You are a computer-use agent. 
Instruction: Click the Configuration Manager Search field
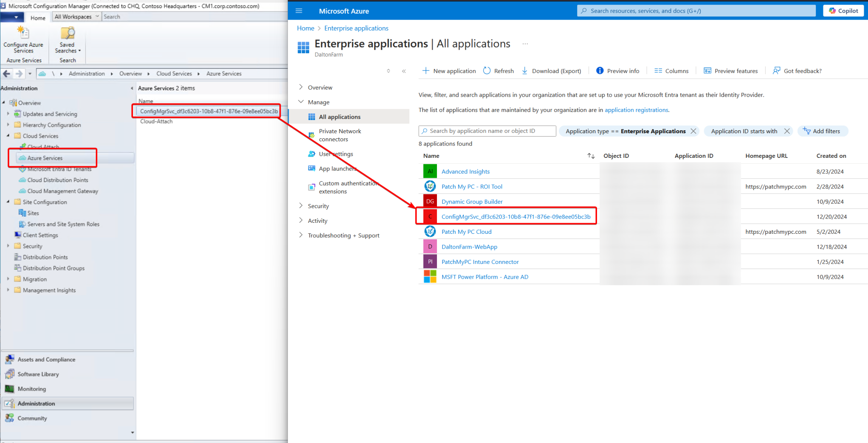194,17
